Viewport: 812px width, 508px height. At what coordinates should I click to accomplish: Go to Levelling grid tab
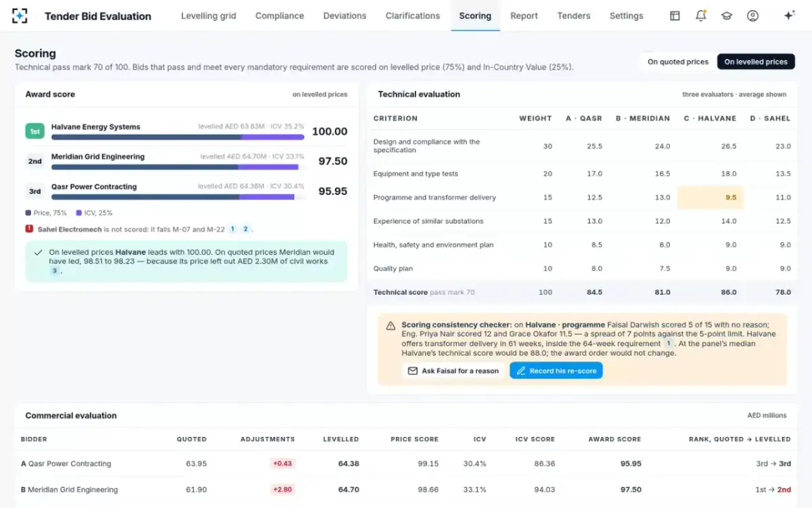coord(208,16)
